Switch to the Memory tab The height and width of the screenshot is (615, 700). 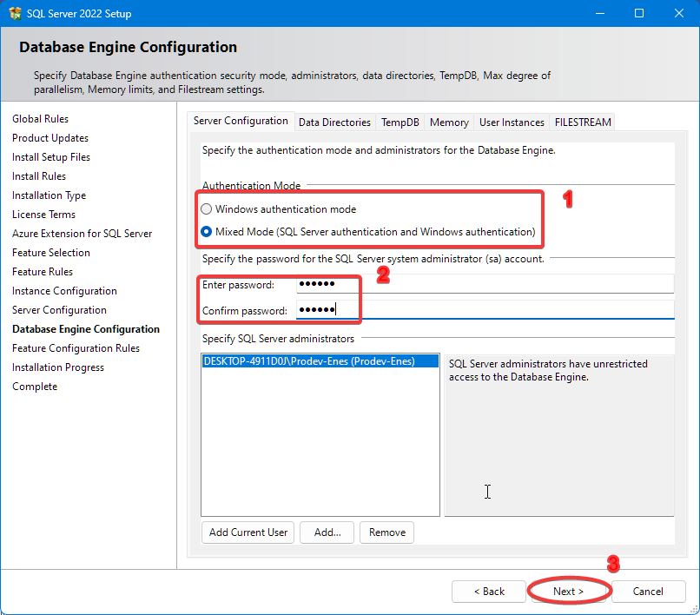[449, 122]
